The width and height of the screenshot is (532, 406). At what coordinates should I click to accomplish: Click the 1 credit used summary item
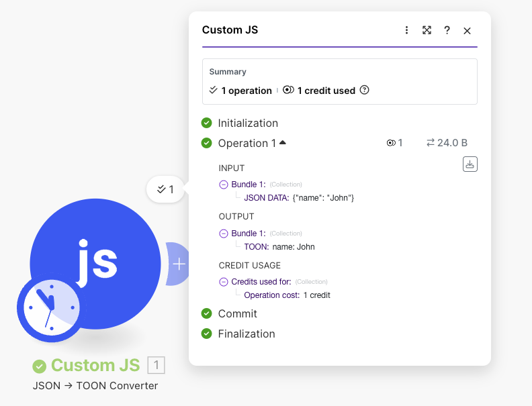click(x=319, y=91)
